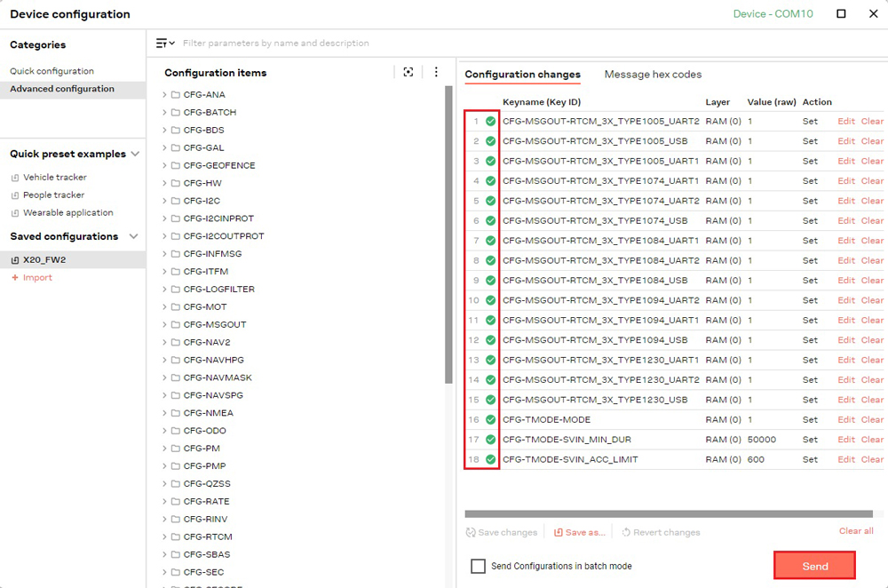This screenshot has width=888, height=588.
Task: Click the horizontal scrollbar under the changes table
Action: [x=668, y=513]
